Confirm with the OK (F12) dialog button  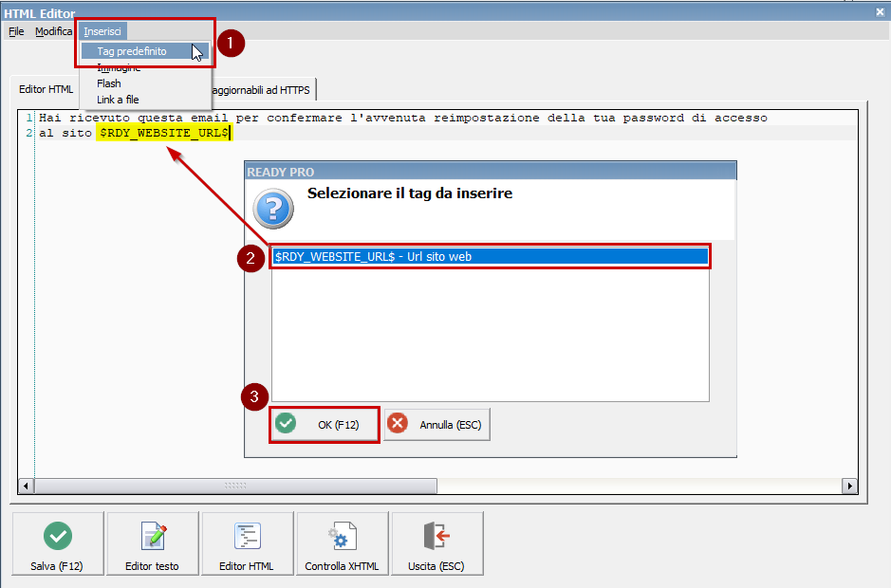pos(325,425)
